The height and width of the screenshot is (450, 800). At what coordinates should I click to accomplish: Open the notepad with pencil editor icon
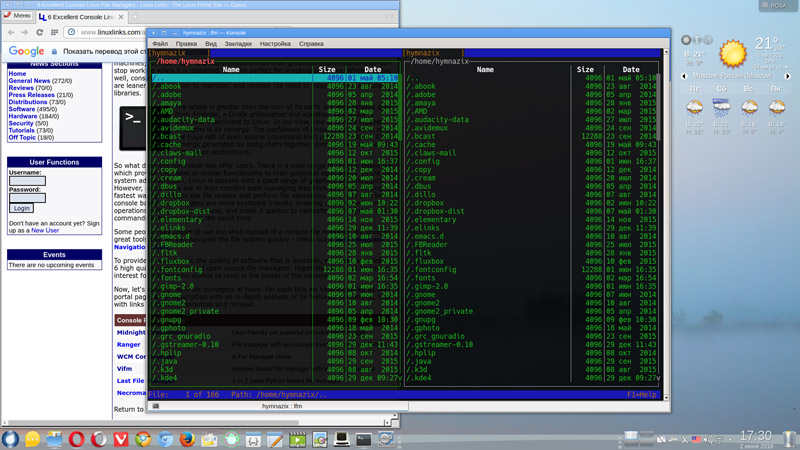pyautogui.click(x=276, y=439)
